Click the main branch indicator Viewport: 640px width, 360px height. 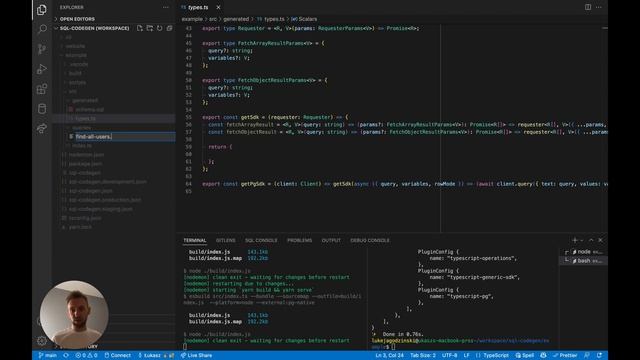tap(48, 356)
